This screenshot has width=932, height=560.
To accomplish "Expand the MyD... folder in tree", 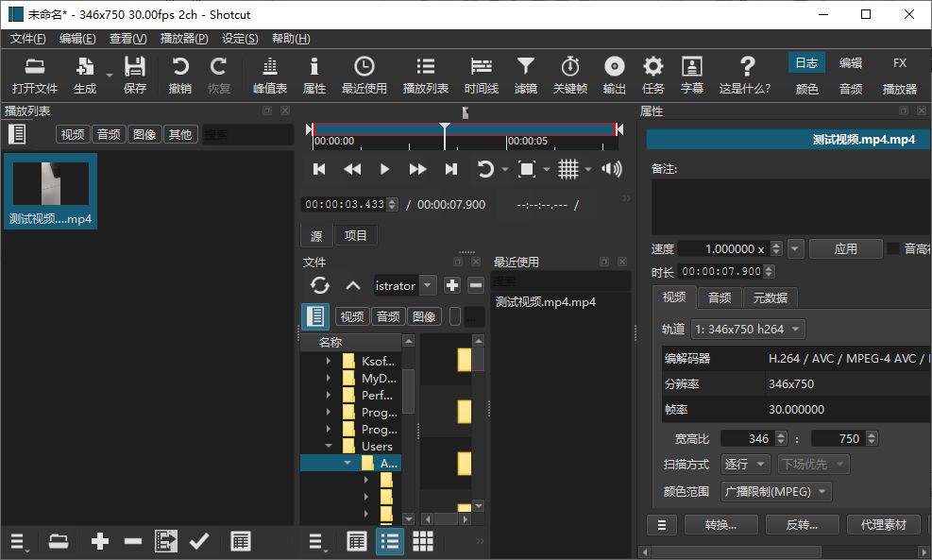I will (x=328, y=378).
